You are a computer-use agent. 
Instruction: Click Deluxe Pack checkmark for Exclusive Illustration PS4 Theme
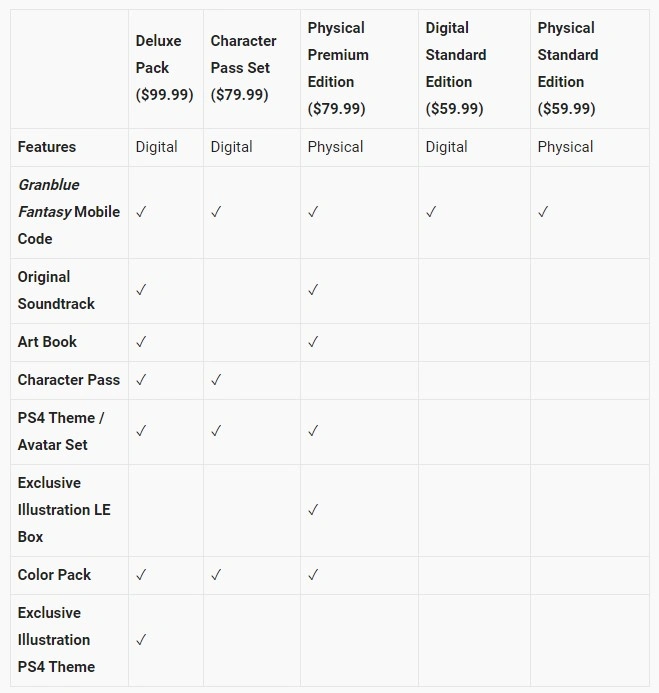click(x=141, y=640)
